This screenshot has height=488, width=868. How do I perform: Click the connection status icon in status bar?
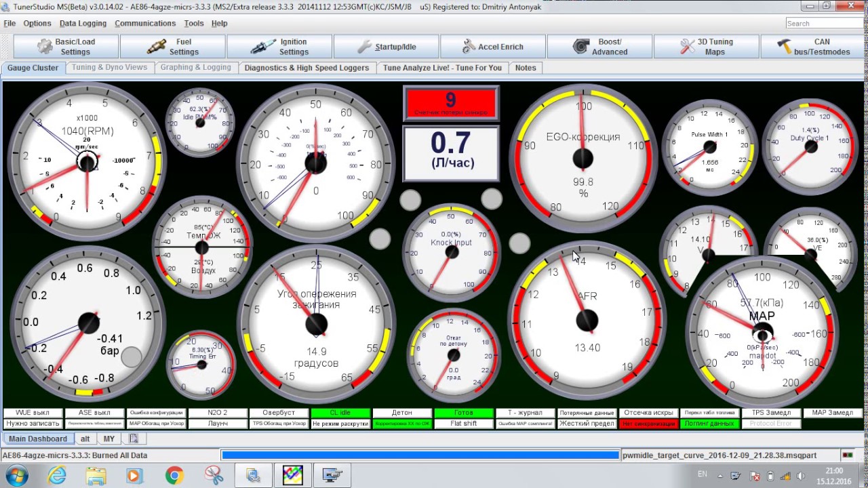[x=847, y=455]
